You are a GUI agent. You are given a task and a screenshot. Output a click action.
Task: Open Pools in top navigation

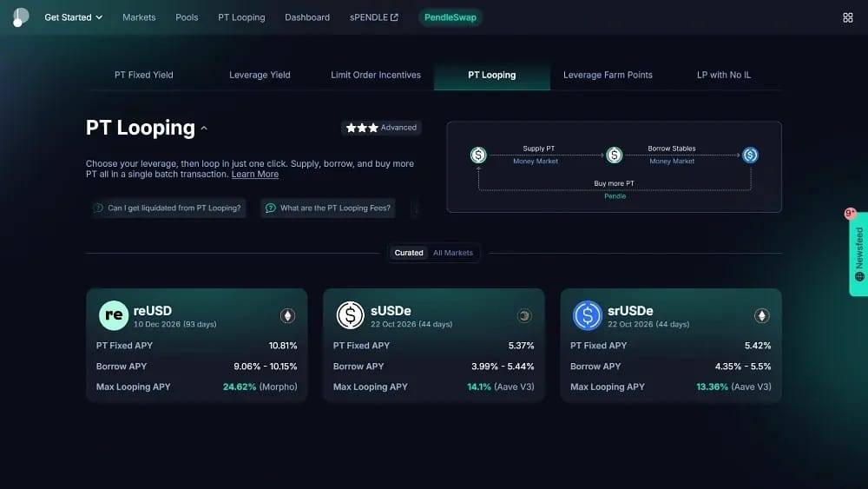187,17
